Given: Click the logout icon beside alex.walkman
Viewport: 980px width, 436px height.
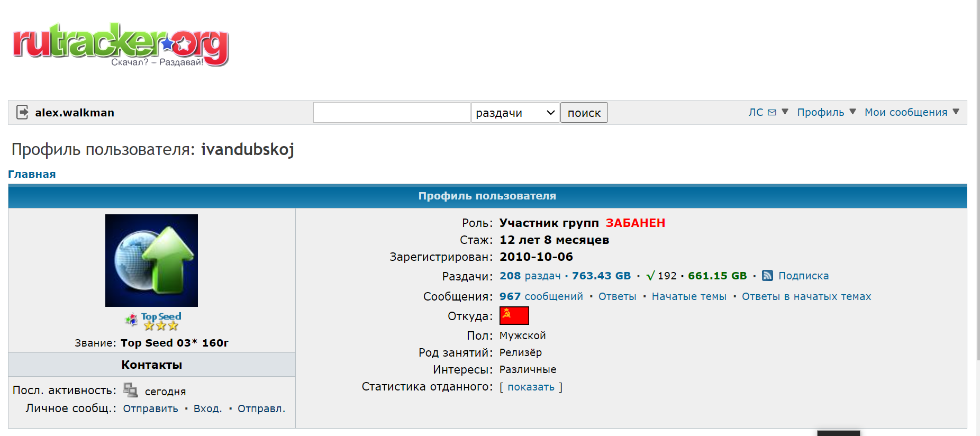Looking at the screenshot, I should [22, 112].
